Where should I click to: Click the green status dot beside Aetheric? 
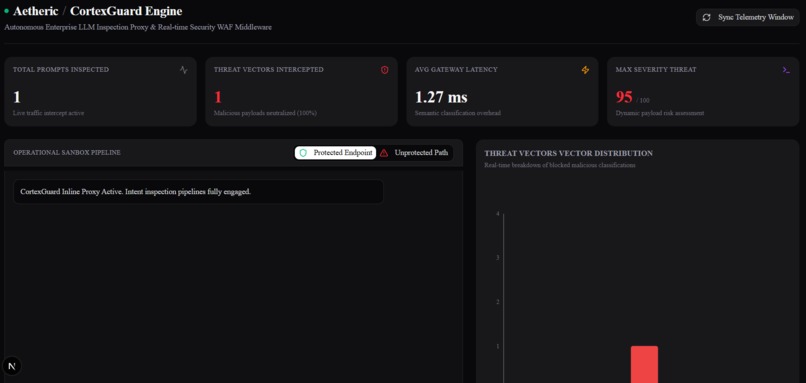pyautogui.click(x=7, y=11)
